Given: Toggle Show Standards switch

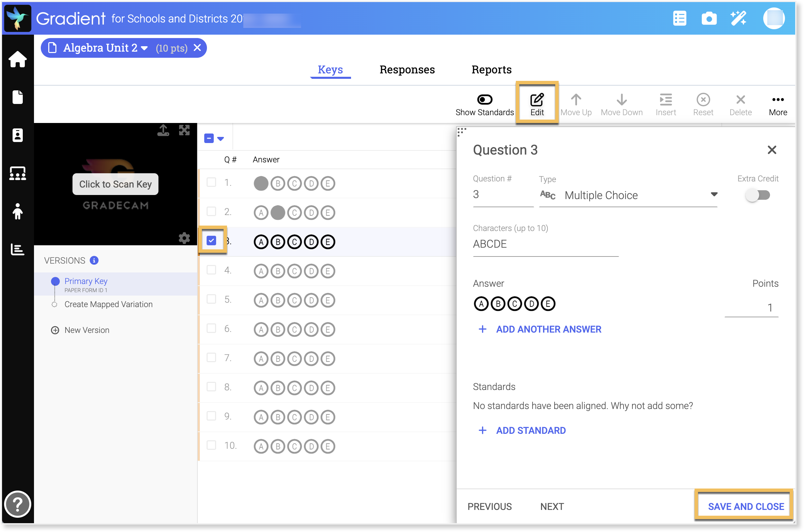Looking at the screenshot, I should pyautogui.click(x=485, y=100).
